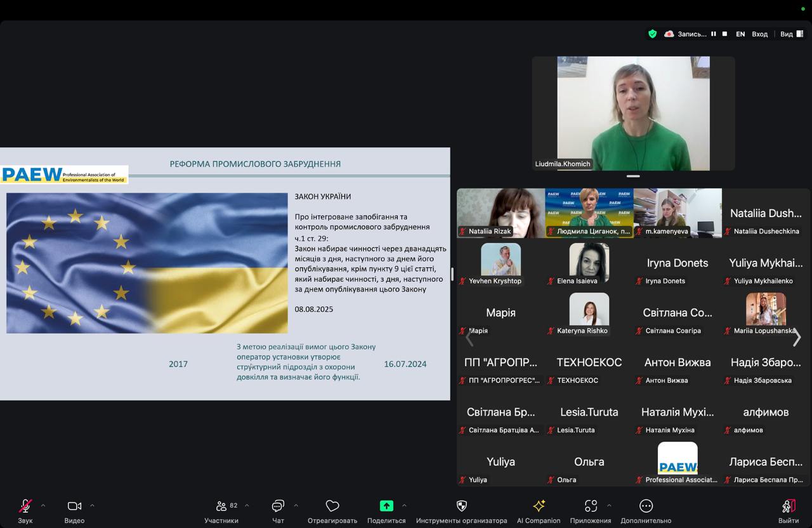Unmute microphone with the Звук button
This screenshot has width=812, height=528.
coord(25,506)
